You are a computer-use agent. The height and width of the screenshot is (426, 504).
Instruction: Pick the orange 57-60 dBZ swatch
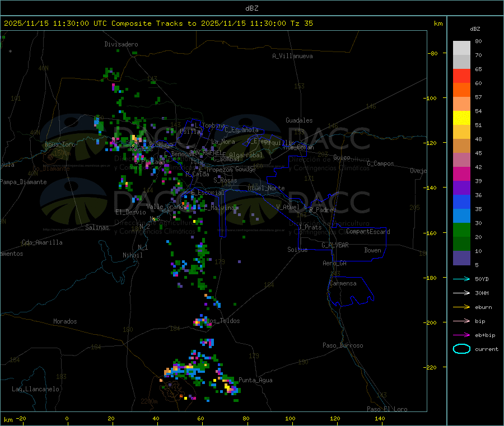(x=461, y=90)
